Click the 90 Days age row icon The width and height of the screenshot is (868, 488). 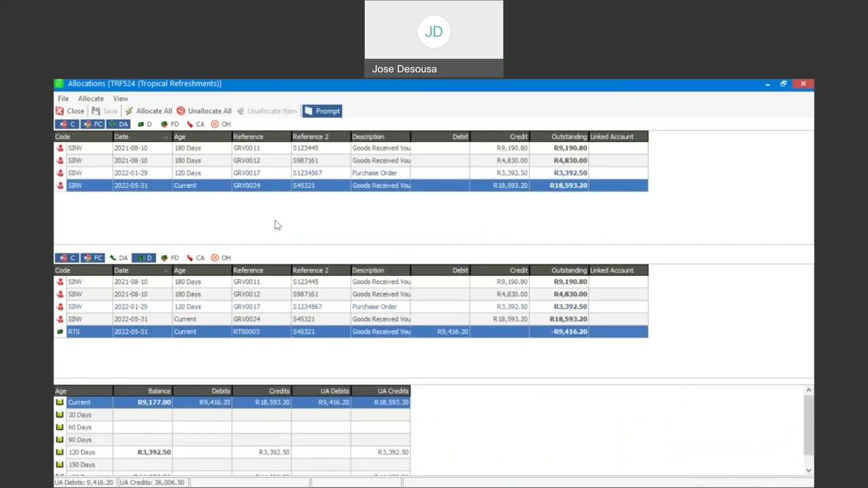click(x=60, y=440)
